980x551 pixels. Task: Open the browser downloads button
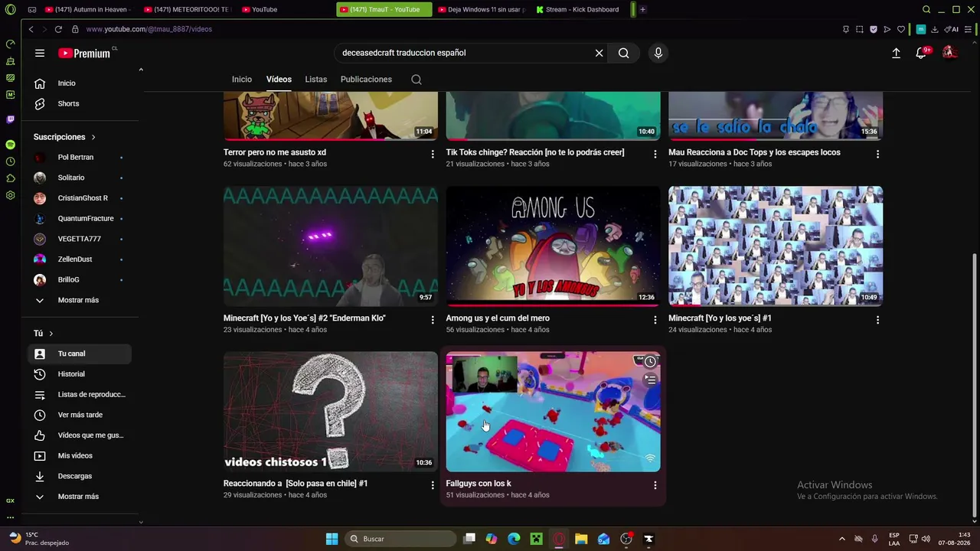[x=934, y=29]
